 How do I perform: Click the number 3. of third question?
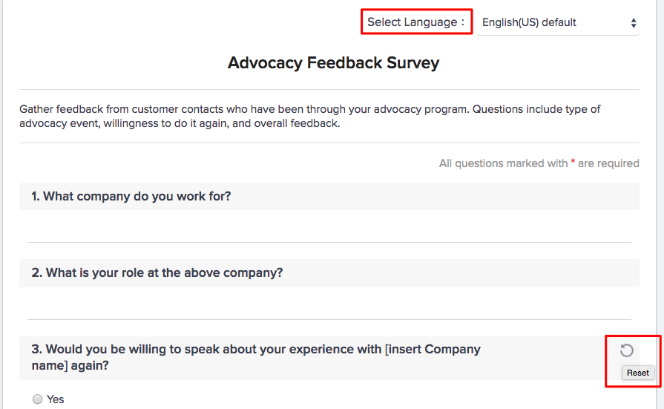click(x=36, y=349)
